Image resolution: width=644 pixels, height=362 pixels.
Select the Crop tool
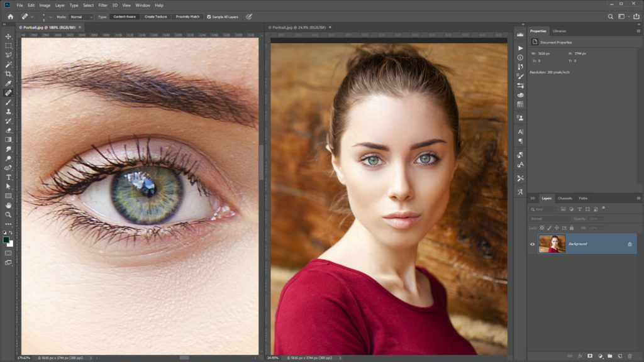(x=8, y=73)
